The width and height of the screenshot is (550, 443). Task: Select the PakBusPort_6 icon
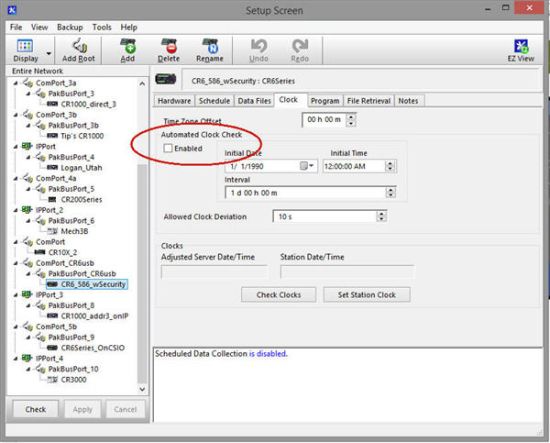[40, 221]
